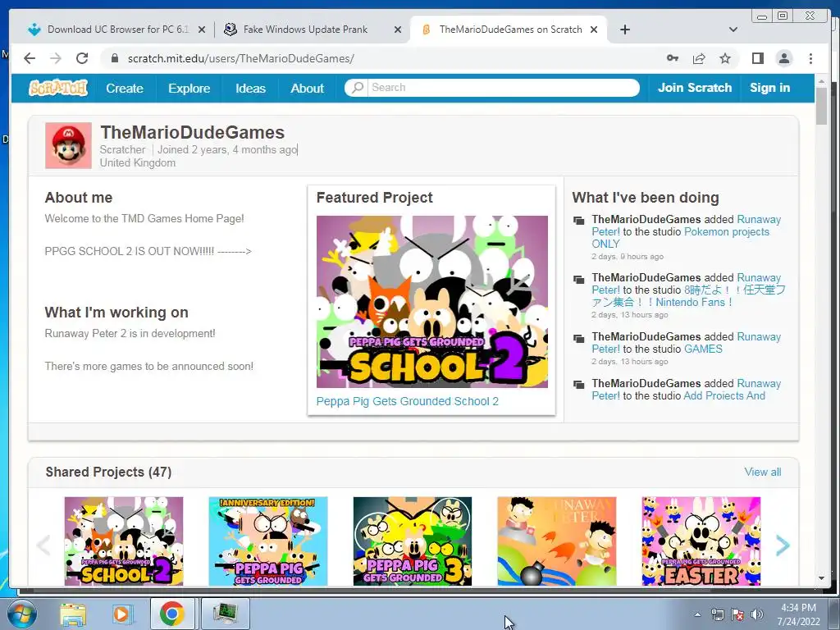
Task: Close the Download UC Browser tab
Action: (x=202, y=30)
